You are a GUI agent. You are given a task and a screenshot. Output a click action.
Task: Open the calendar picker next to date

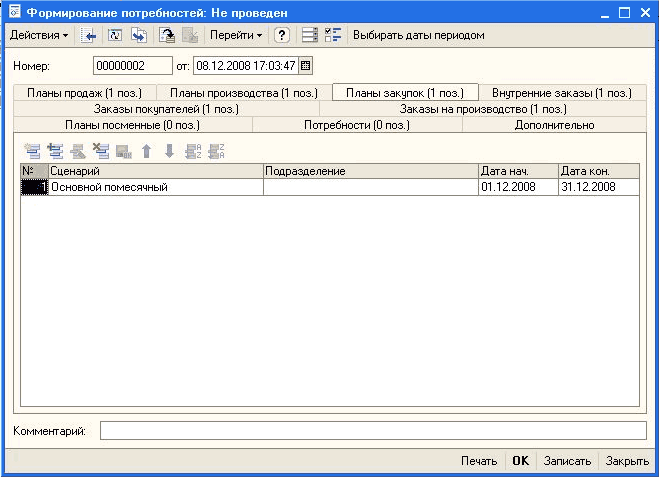306,66
